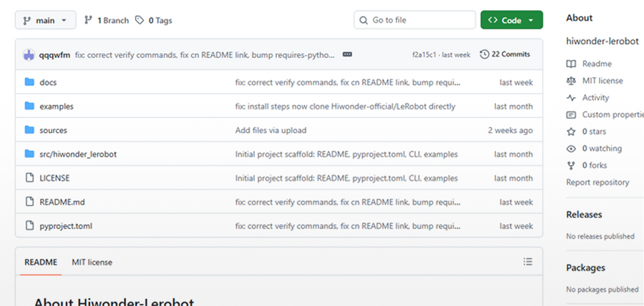This screenshot has height=306, width=644.
Task: Open the 0 forks link
Action: [595, 166]
